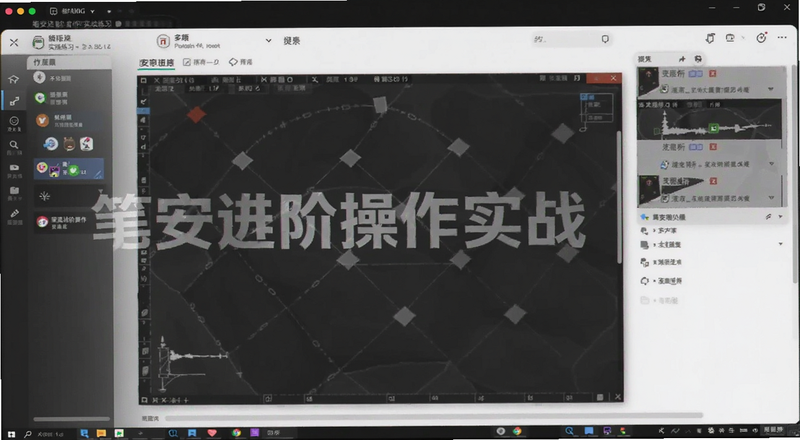Open the red heart app on the taskbar
Image resolution: width=800 pixels, height=440 pixels.
(x=212, y=432)
